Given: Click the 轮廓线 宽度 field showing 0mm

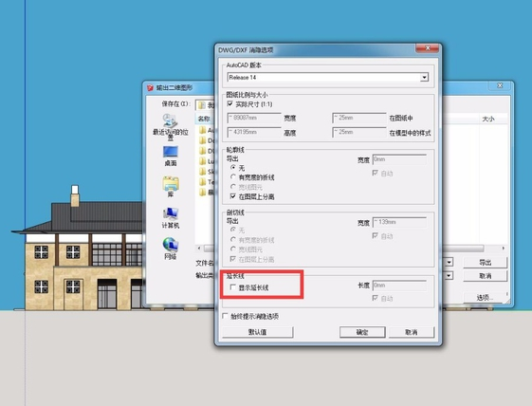Looking at the screenshot, I should tap(399, 159).
